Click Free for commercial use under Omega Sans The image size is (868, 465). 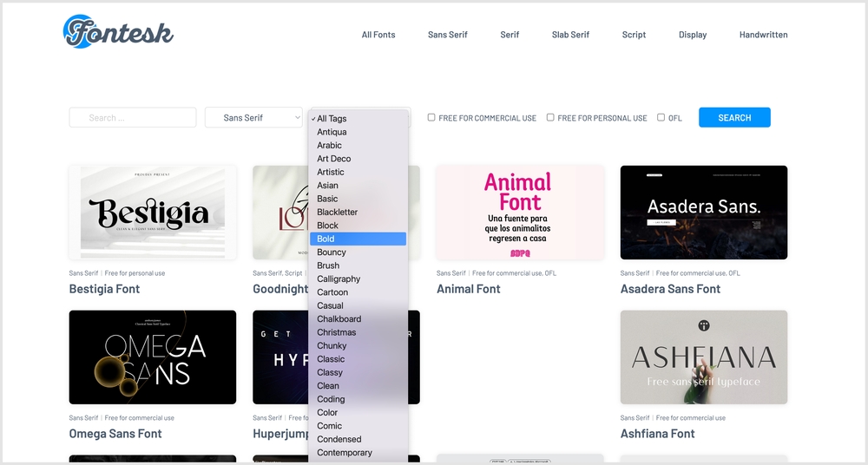tap(139, 418)
